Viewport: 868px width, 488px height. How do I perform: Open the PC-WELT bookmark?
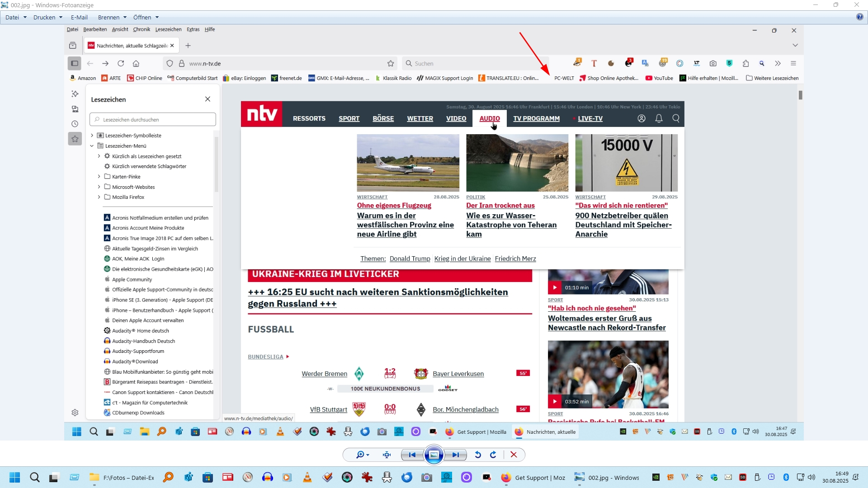pos(564,78)
